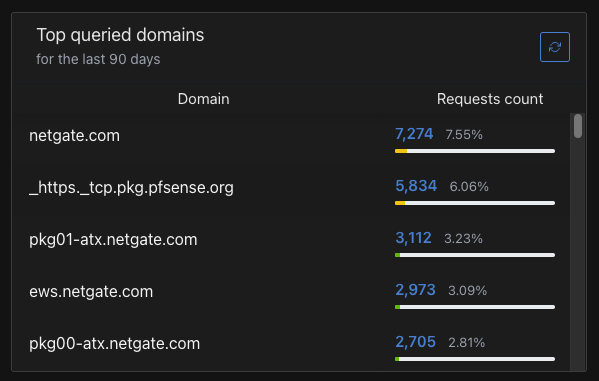Click the Requests count column header
Image resolution: width=599 pixels, height=381 pixels.
490,99
